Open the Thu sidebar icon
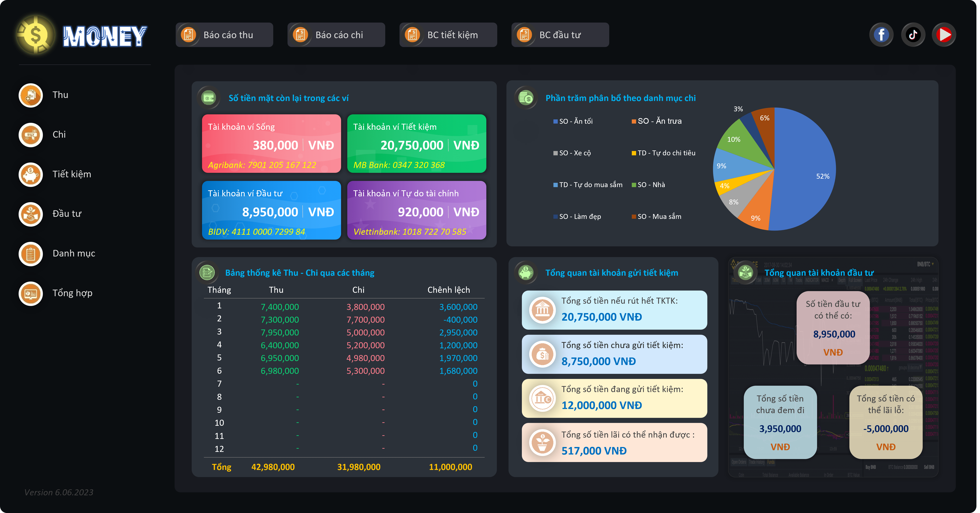Viewport: 980px width, 513px height. pyautogui.click(x=30, y=95)
